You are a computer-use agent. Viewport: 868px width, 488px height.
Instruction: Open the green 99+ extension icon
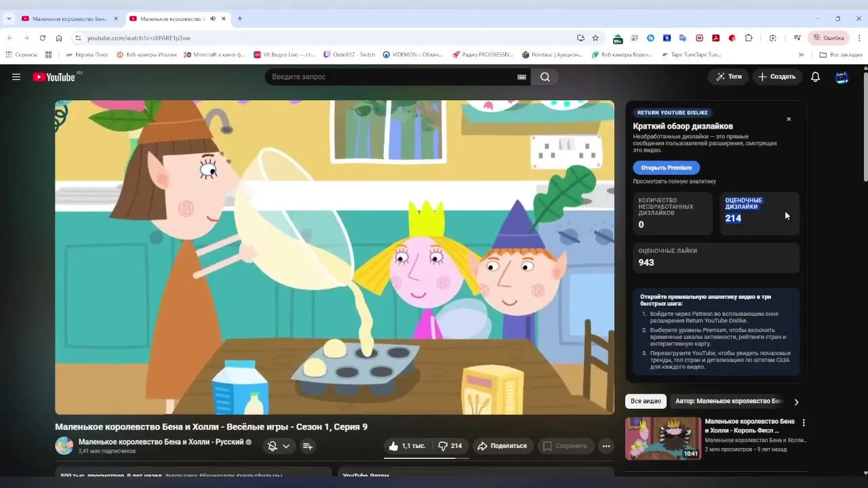point(618,38)
